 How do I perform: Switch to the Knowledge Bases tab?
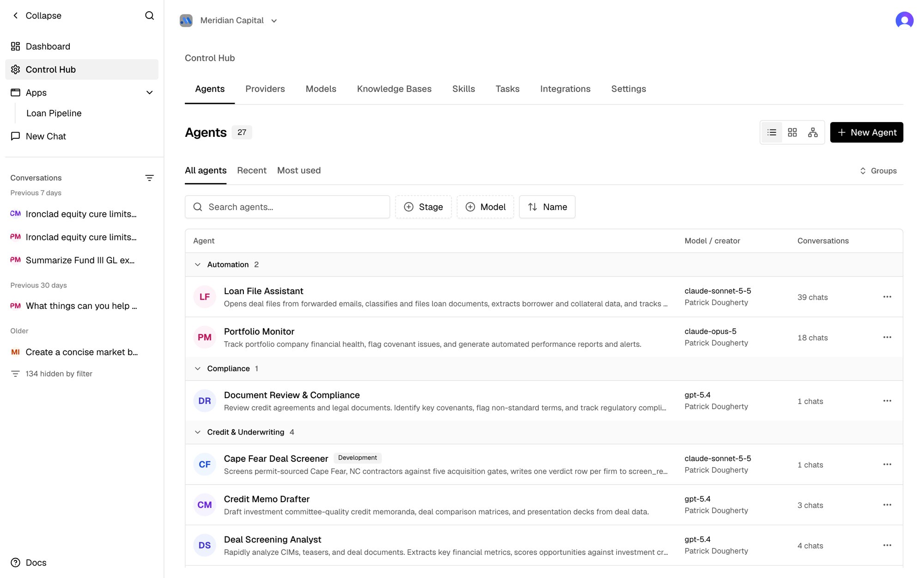click(x=394, y=89)
